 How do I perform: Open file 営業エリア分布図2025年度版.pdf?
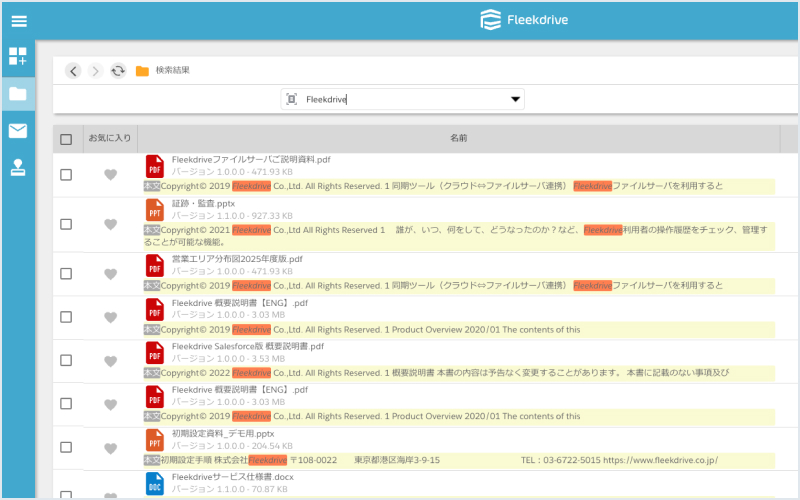[x=237, y=259]
